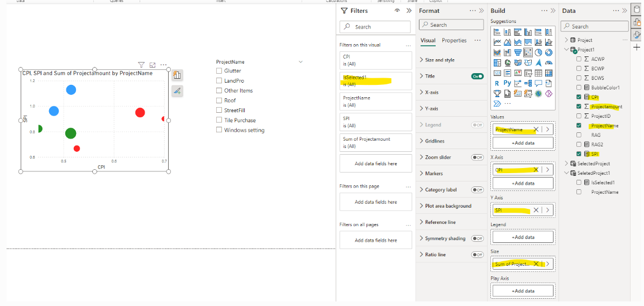Select the Q&A speech bubble visual

[x=538, y=83]
